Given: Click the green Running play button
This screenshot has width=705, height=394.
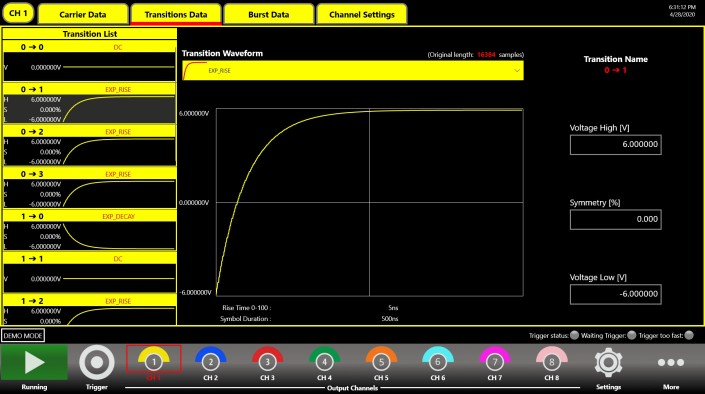Looking at the screenshot, I should 34,363.
